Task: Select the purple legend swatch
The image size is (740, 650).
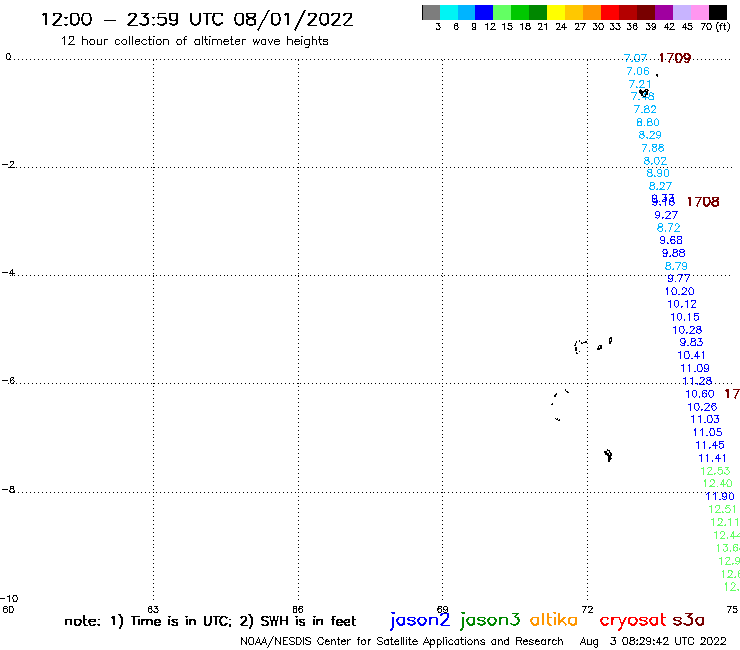Action: (664, 12)
